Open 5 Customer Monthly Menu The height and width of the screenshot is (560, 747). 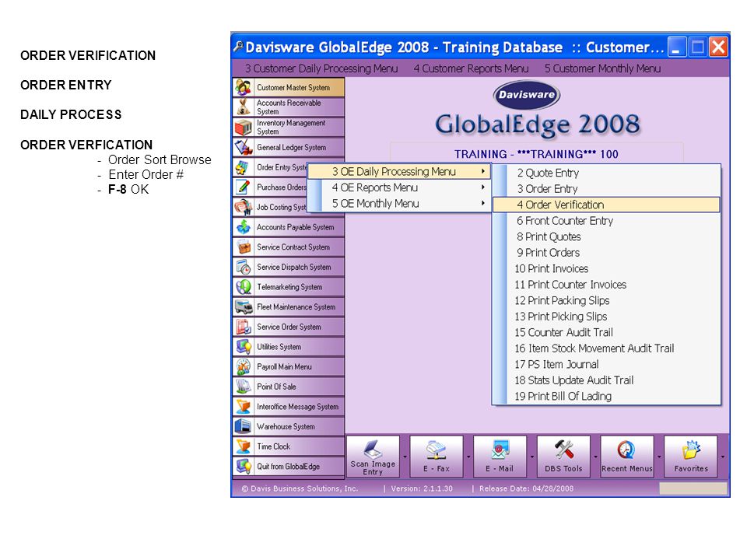tap(602, 68)
